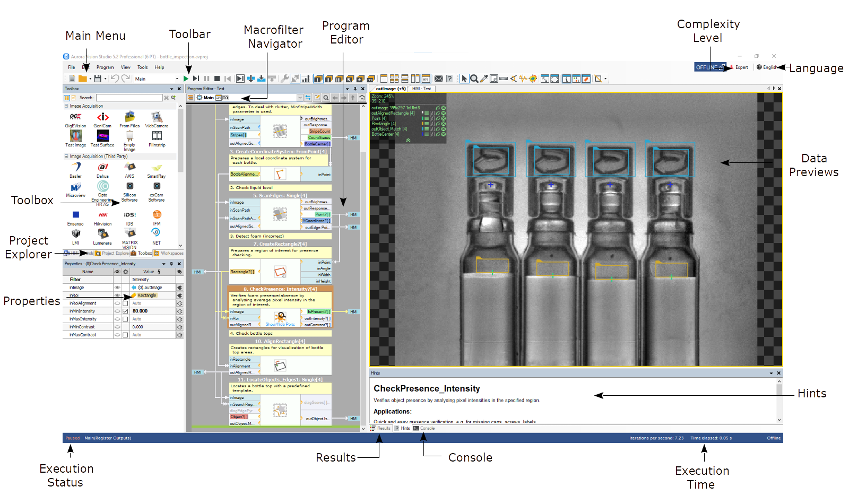Uncheck the inMinIntensity checkbox
Viewport: 849px width, 504px height.
[125, 311]
